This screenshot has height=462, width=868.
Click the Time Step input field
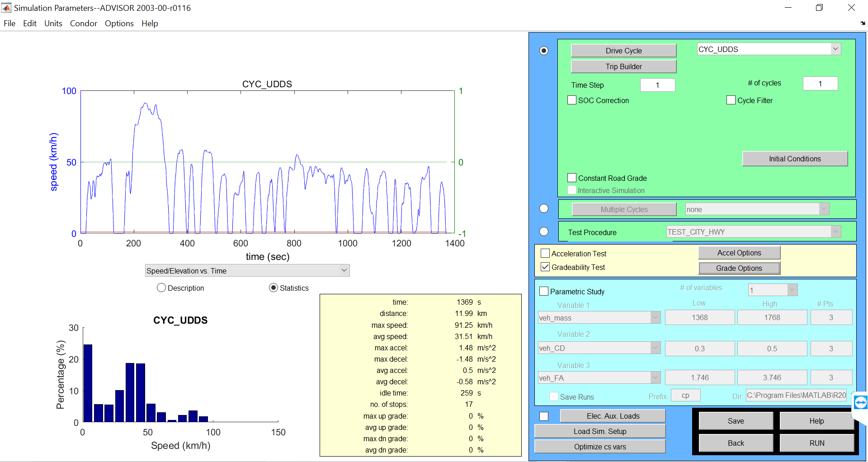tap(657, 85)
